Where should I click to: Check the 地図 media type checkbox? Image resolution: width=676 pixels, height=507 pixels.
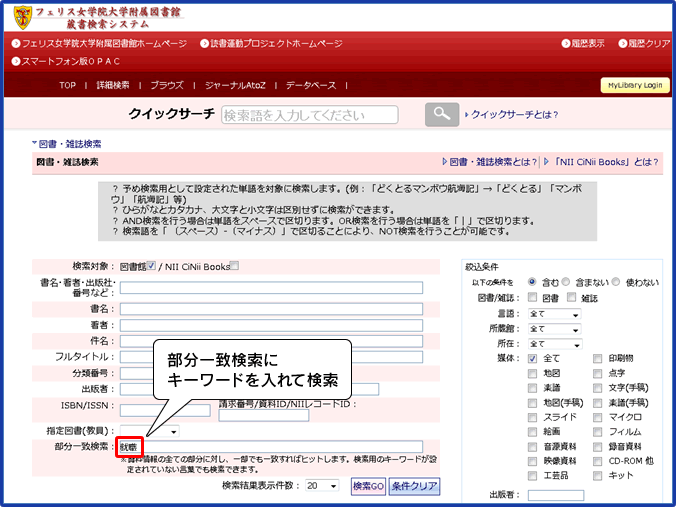click(x=533, y=373)
